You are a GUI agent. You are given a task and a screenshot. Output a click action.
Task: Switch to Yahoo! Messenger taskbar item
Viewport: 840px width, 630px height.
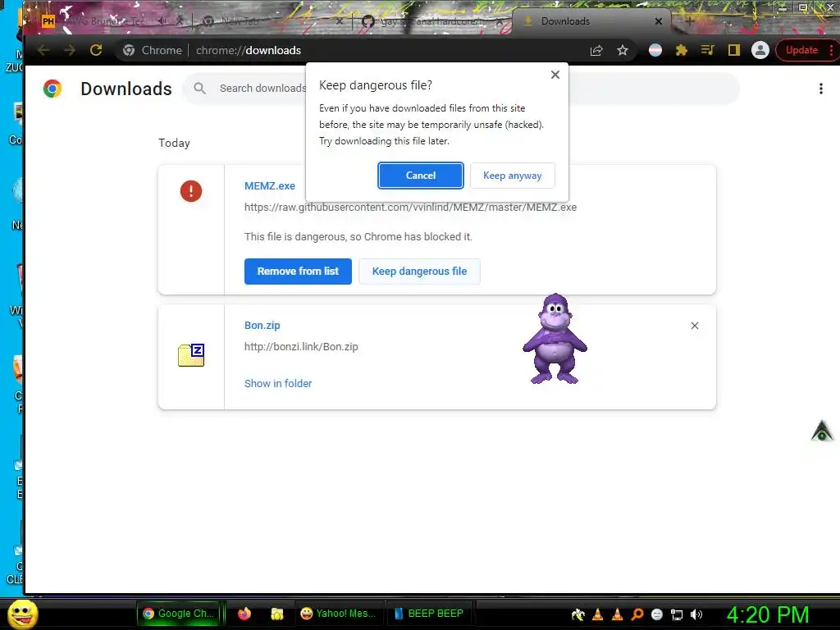[x=339, y=614]
